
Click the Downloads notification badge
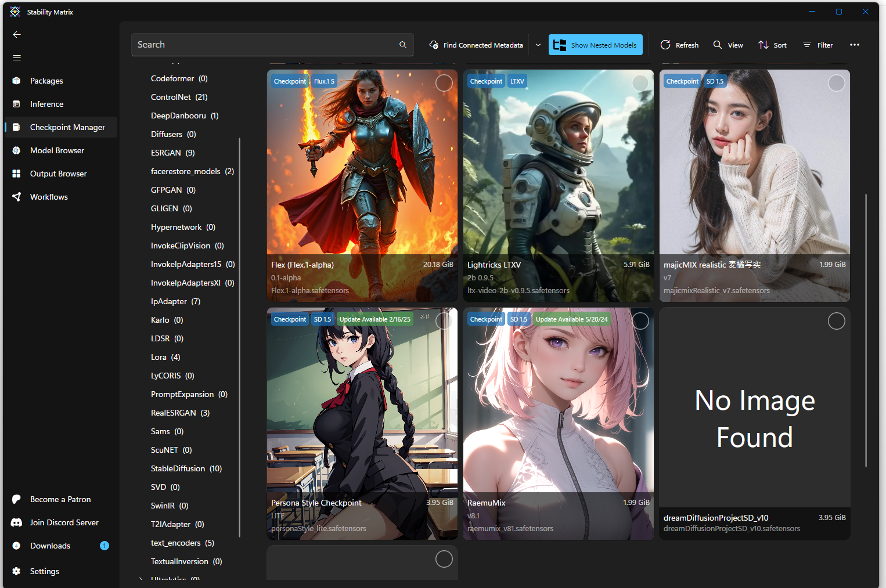(105, 546)
